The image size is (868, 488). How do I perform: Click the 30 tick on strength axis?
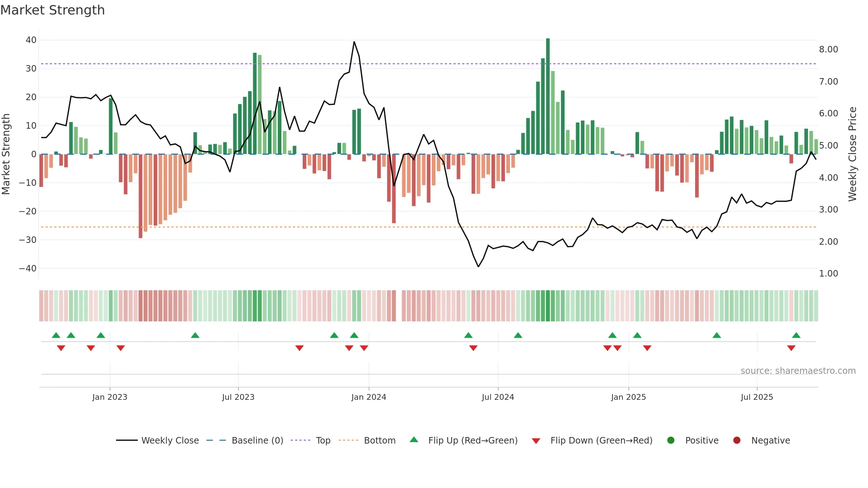coord(31,69)
